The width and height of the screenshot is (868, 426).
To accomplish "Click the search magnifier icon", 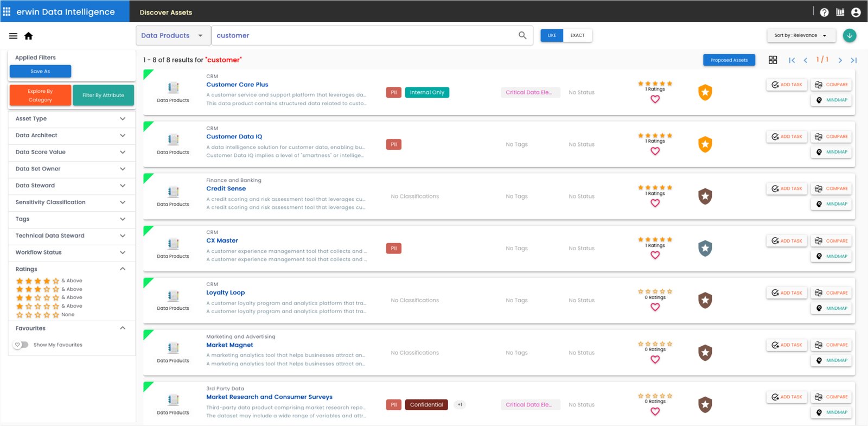I will coord(522,35).
